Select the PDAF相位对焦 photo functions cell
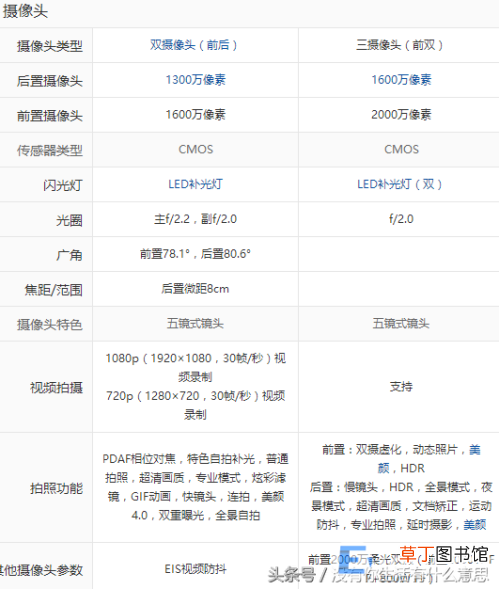 click(x=195, y=487)
